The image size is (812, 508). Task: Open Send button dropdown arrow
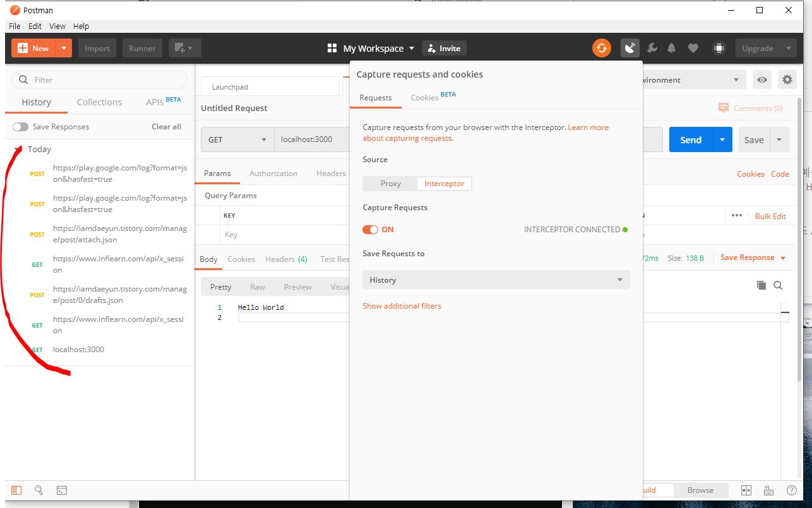pyautogui.click(x=722, y=140)
